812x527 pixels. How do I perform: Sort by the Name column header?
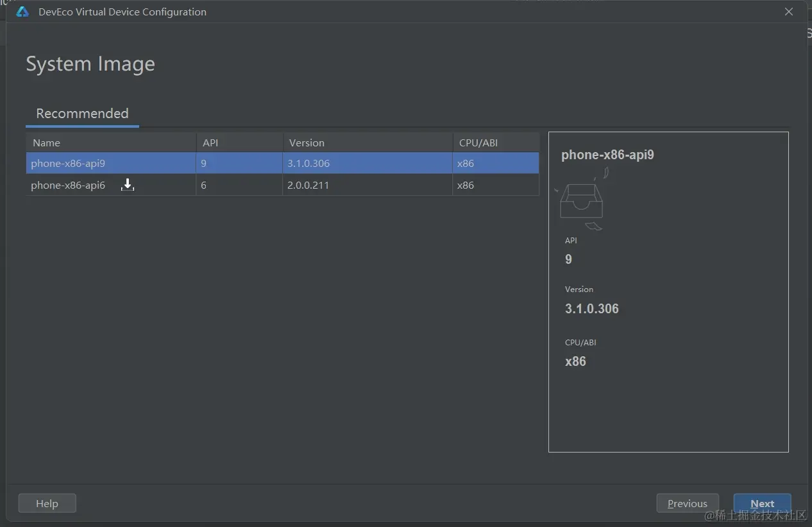click(111, 143)
